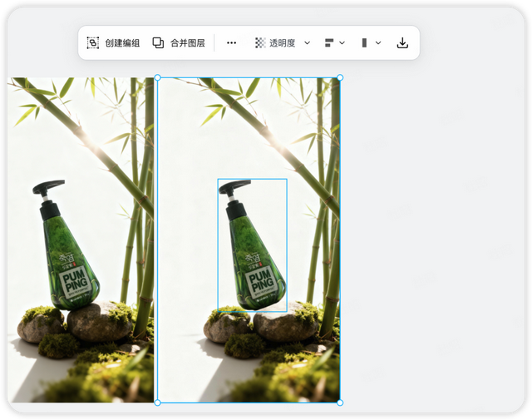Click the top-right selection handle
This screenshot has height=420, width=532.
pyautogui.click(x=340, y=77)
